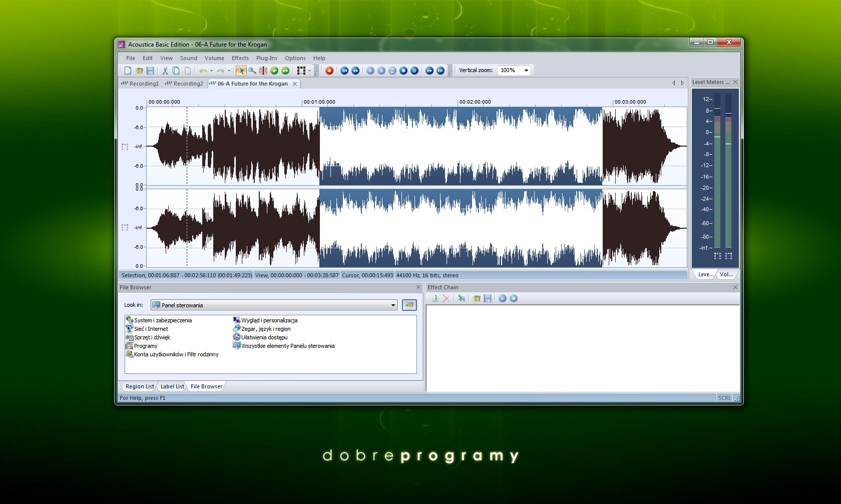Open the Options menu
Screen dimensions: 841x504
point(295,58)
